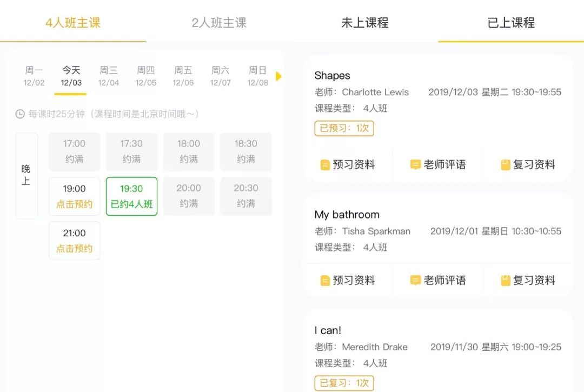Select the booked green 19:30 class slot
The width and height of the screenshot is (584, 392).
[131, 196]
